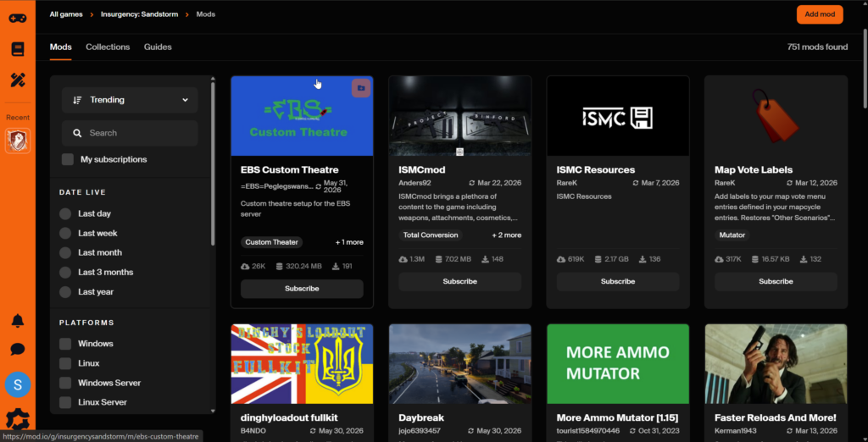Click the Mutator tag on Map Vote Labels
The image size is (868, 442).
[732, 235]
